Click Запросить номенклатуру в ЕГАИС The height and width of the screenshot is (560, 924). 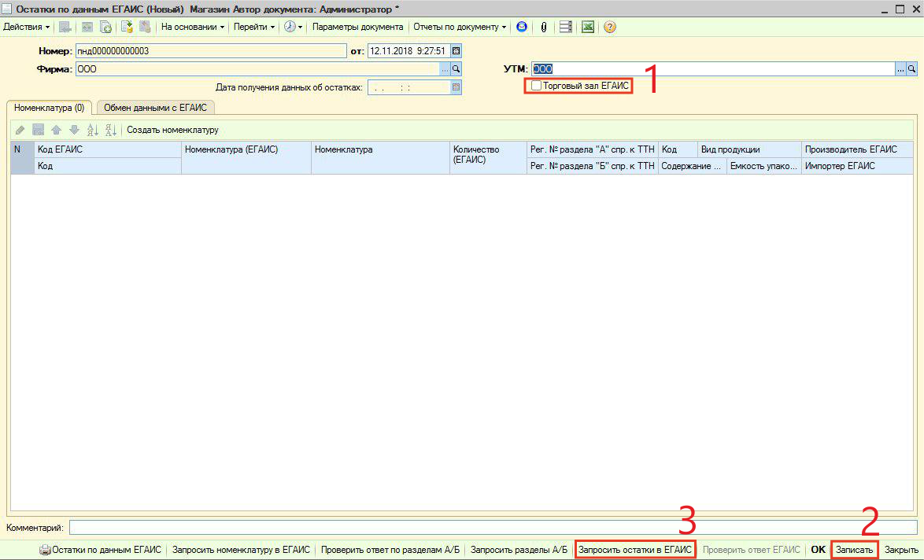[x=241, y=550]
